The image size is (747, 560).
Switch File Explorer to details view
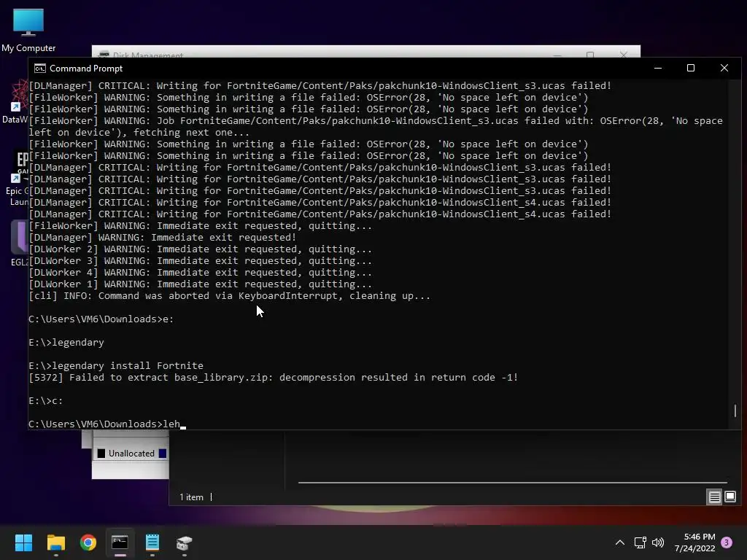click(x=715, y=497)
